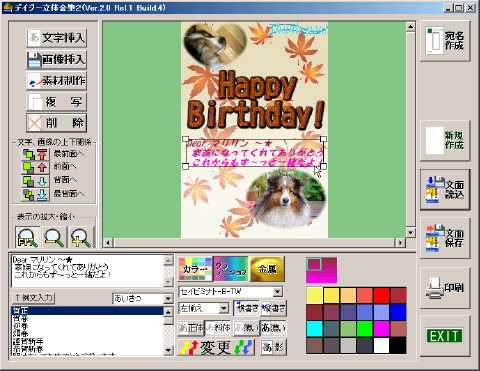Click inside the message text edit box
The width and height of the screenshot is (480, 371).
pos(88,271)
